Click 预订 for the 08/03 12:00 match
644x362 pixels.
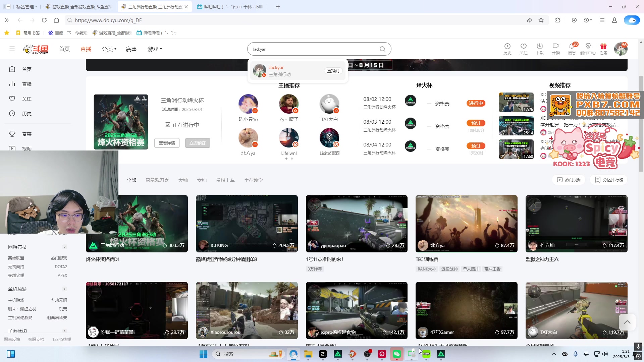click(476, 123)
